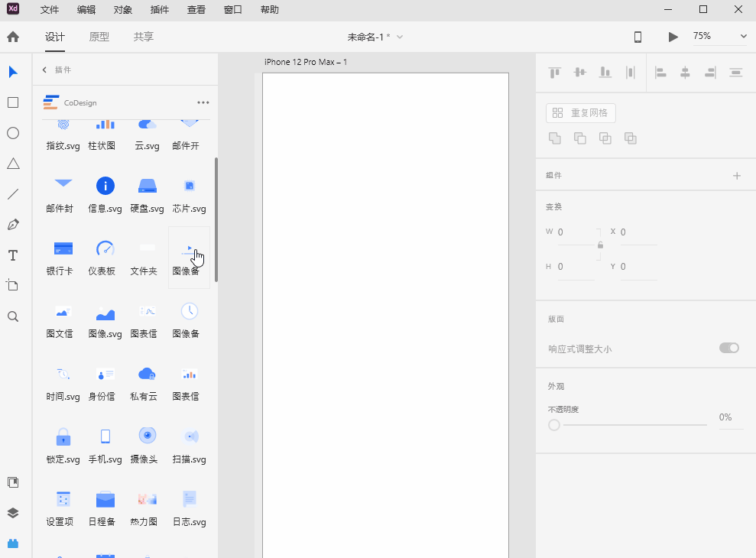This screenshot has width=756, height=558.
Task: Adjust the 不透明度 opacity slider
Action: 628,425
